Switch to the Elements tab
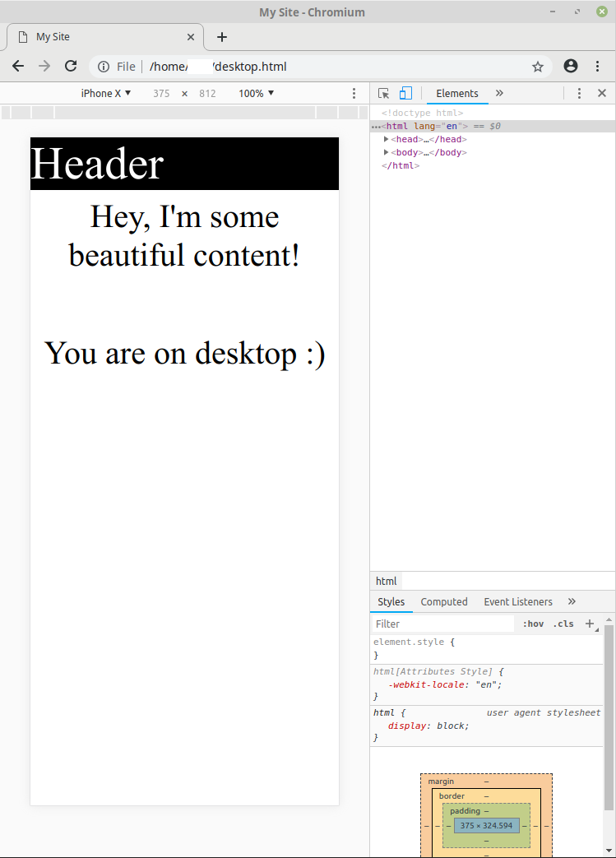Viewport: 616px width, 858px height. click(x=456, y=94)
